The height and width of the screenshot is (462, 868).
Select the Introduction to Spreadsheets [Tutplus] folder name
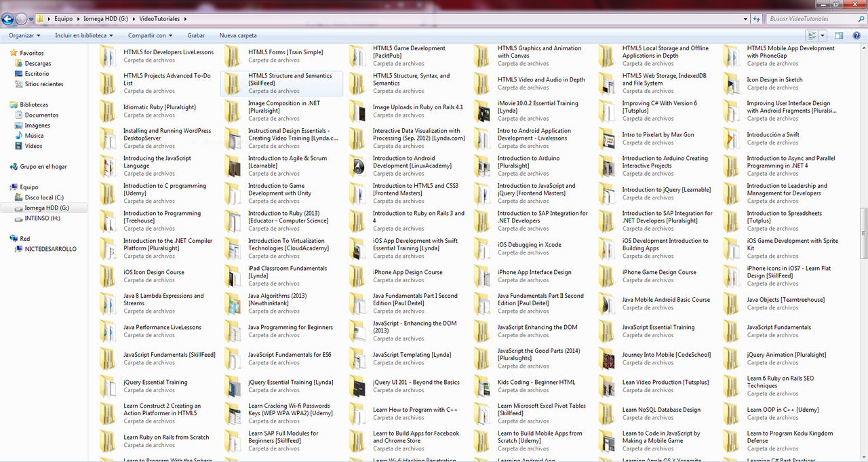pos(785,217)
